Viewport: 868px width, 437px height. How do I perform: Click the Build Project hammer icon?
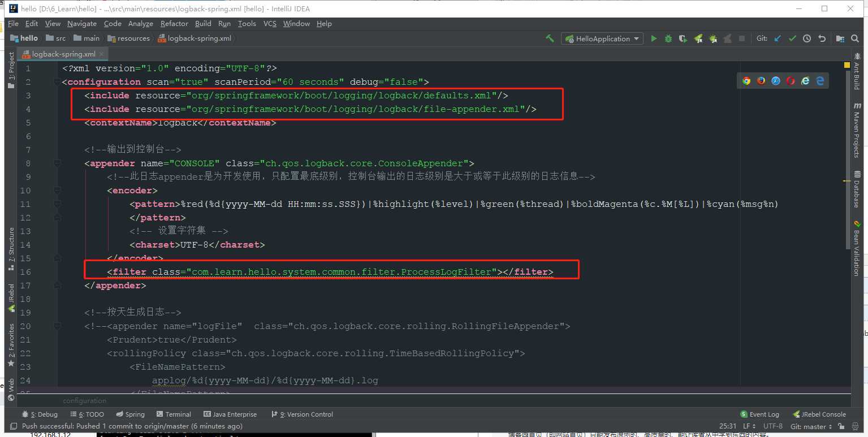tap(550, 38)
